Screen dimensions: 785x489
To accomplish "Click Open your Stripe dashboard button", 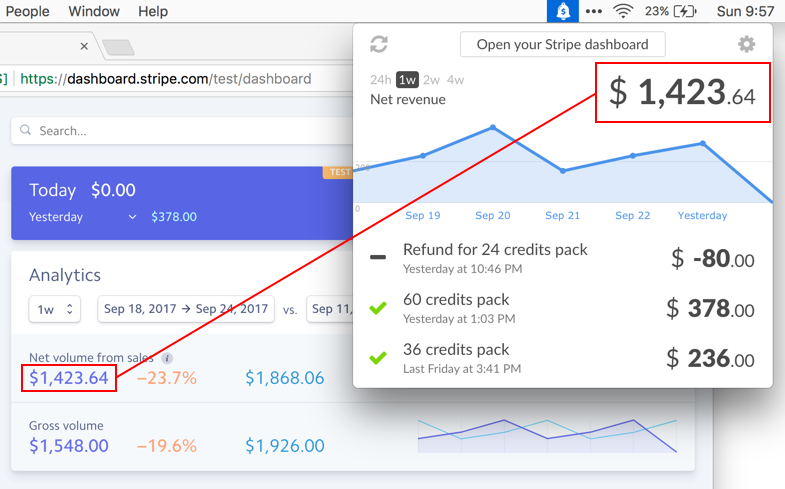I will (563, 45).
